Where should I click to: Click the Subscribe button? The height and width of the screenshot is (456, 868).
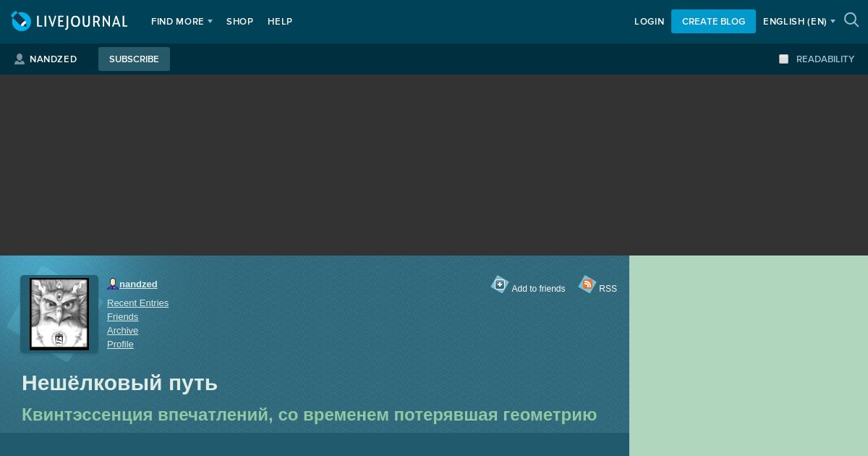(134, 59)
